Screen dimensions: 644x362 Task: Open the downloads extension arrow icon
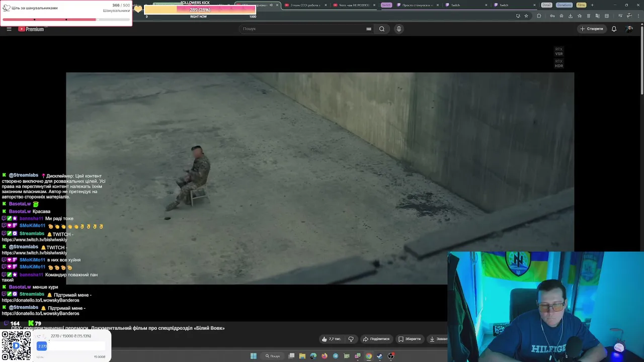click(571, 16)
